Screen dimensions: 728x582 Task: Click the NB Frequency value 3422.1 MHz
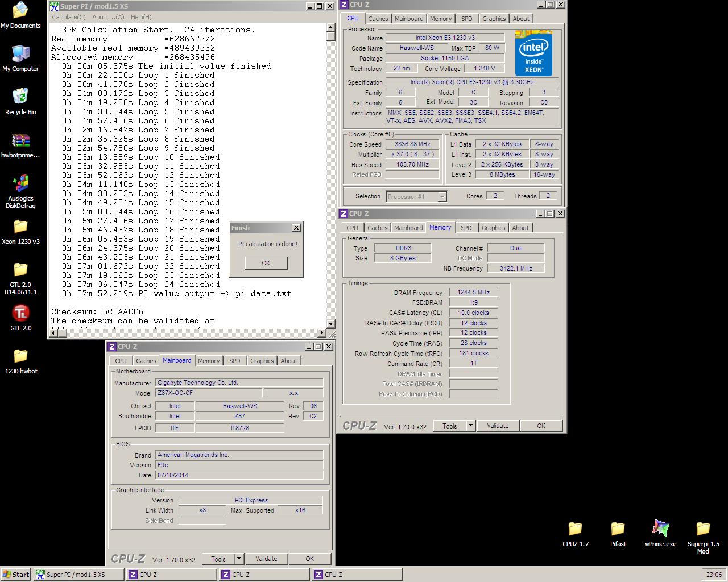516,268
